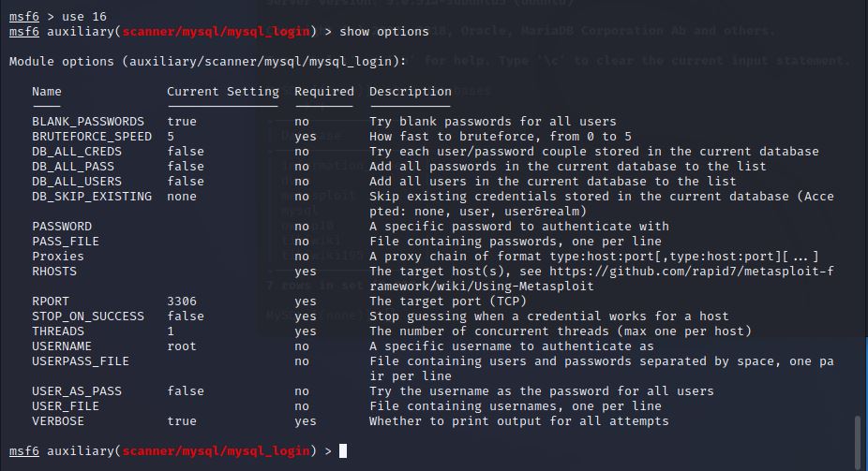
Task: Click the 'Description' column header
Action: point(411,92)
